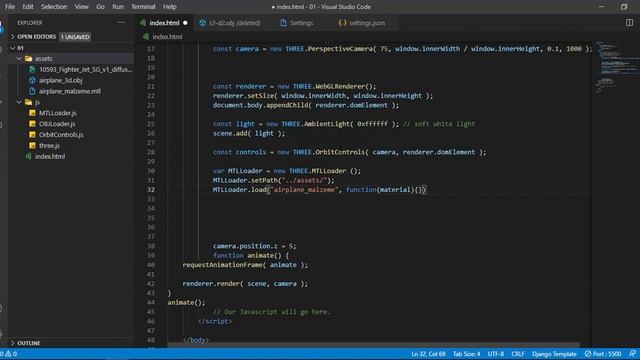Click the errors and warnings status indicator
The height and width of the screenshot is (360, 640).
(9, 354)
